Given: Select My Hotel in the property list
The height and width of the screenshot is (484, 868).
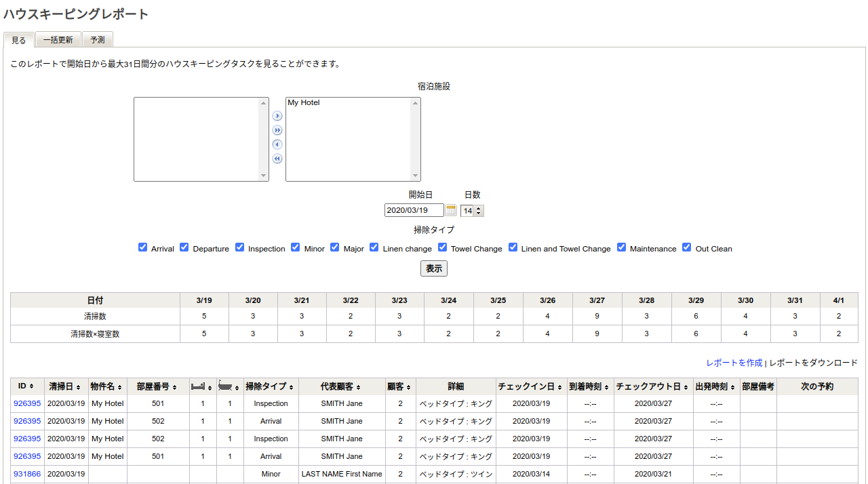Looking at the screenshot, I should click(x=304, y=103).
